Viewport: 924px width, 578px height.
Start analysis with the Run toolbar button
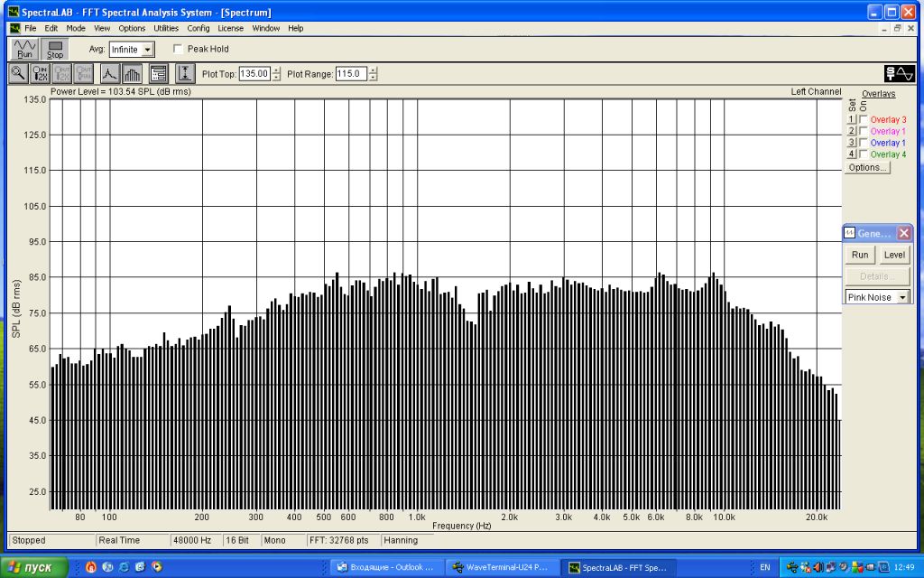(23, 49)
